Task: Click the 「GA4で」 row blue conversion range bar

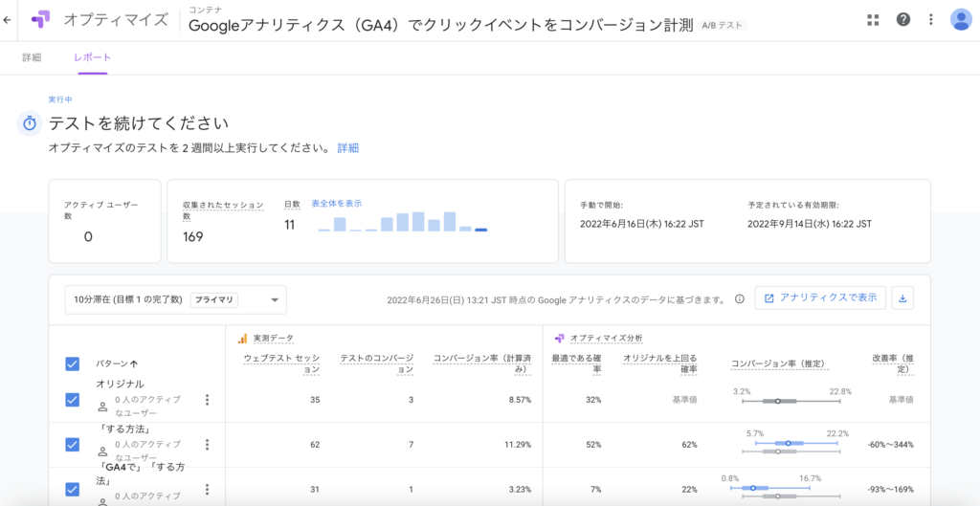Action: point(770,487)
